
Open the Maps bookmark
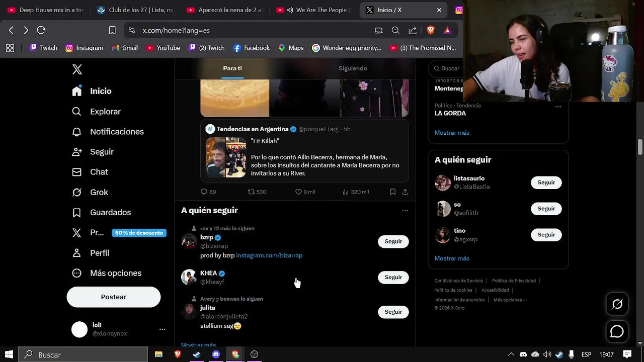(x=291, y=48)
